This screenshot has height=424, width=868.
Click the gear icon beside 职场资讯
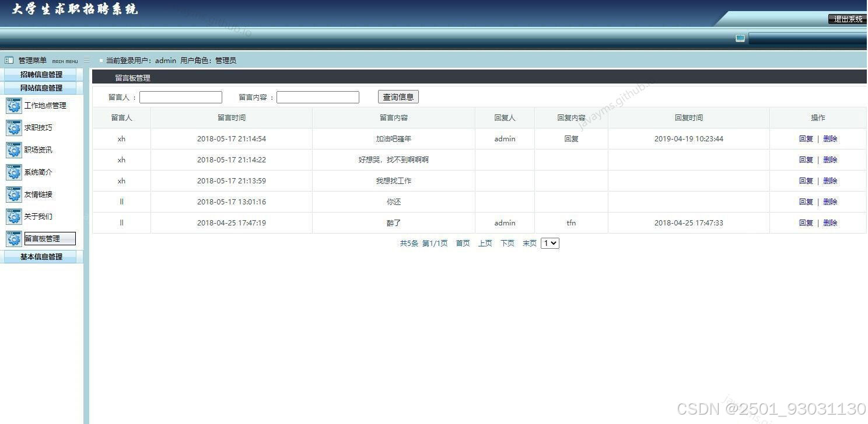tap(14, 150)
